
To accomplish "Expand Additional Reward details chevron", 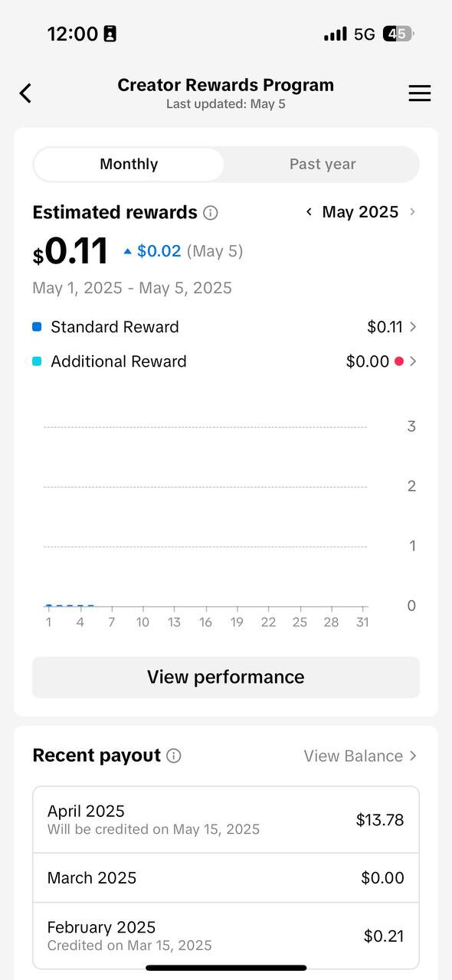I will (413, 361).
